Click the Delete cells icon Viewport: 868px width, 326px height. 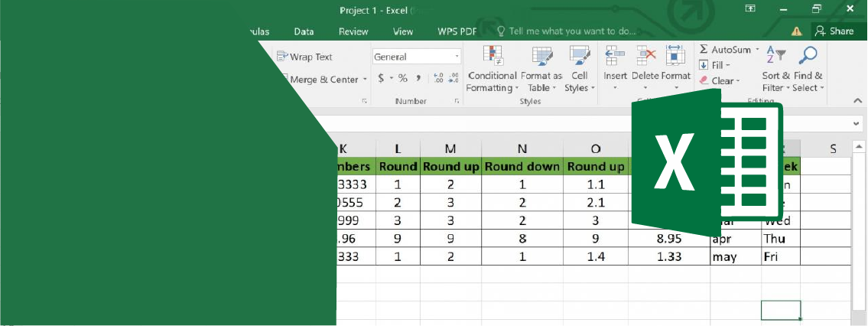[x=645, y=56]
